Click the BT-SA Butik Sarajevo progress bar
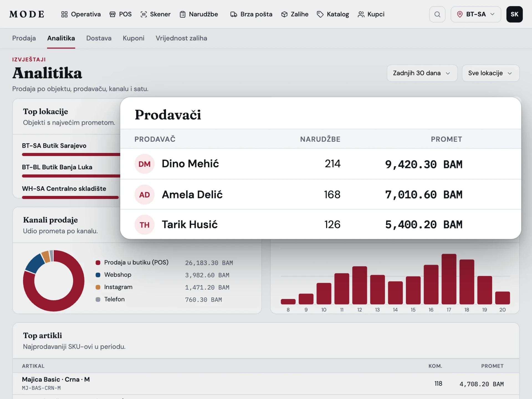The width and height of the screenshot is (532, 399). [71, 155]
